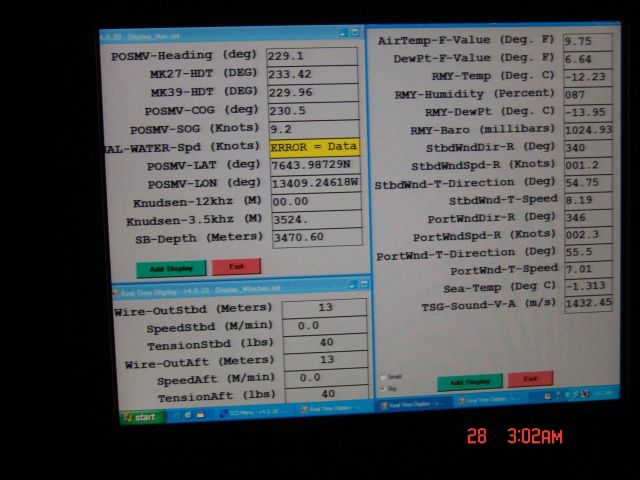640x480 pixels.
Task: Click the RMY-DewPt value -13.95
Action: click(x=588, y=113)
